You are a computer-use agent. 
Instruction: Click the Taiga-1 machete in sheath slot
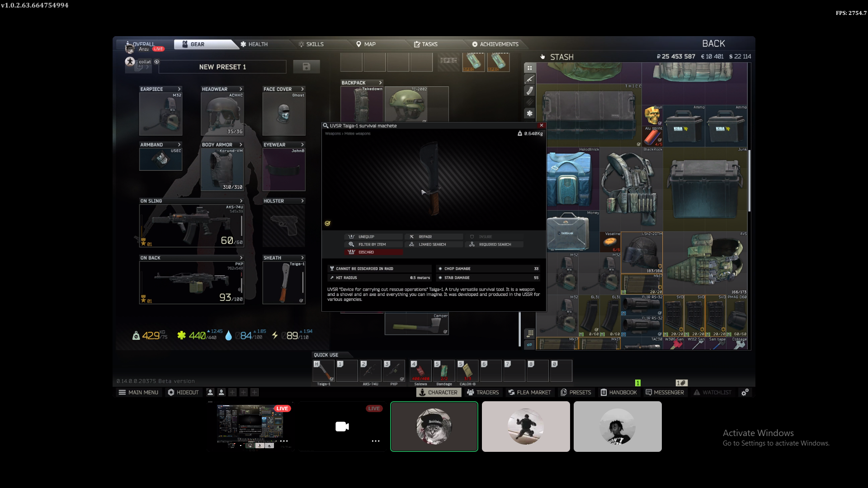pos(284,282)
